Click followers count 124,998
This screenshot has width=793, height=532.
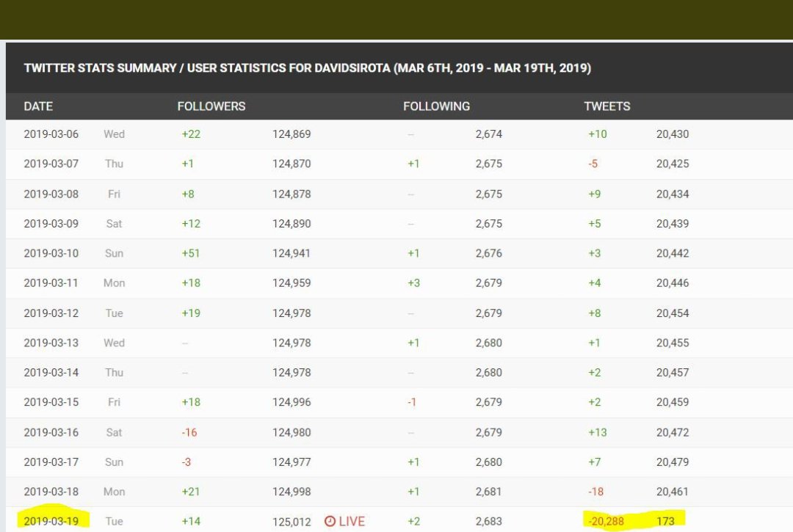click(292, 492)
